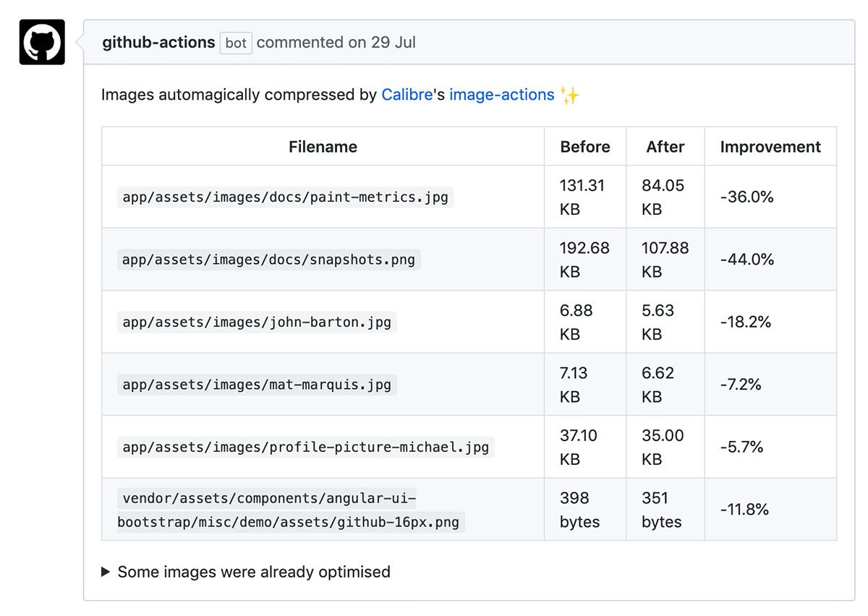The image size is (868, 616).
Task: Select the Filename column header
Action: pyautogui.click(x=323, y=146)
